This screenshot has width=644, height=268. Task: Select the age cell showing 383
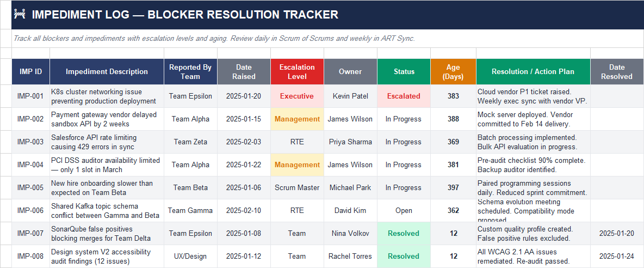point(454,96)
